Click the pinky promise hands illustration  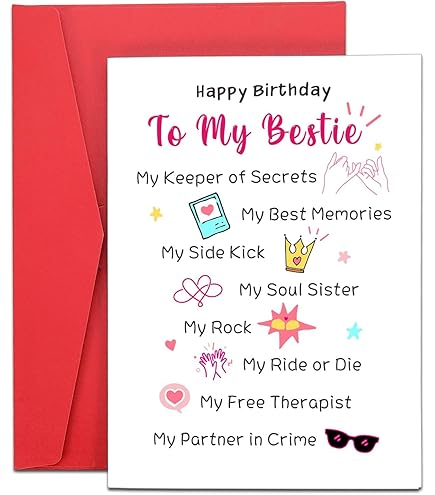click(x=356, y=173)
